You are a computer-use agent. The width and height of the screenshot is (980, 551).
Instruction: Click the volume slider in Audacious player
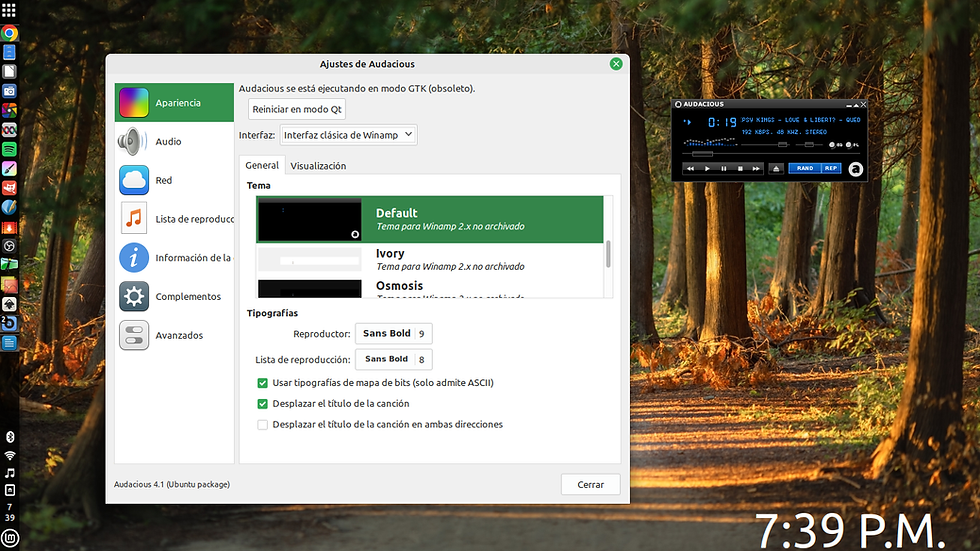coord(766,145)
